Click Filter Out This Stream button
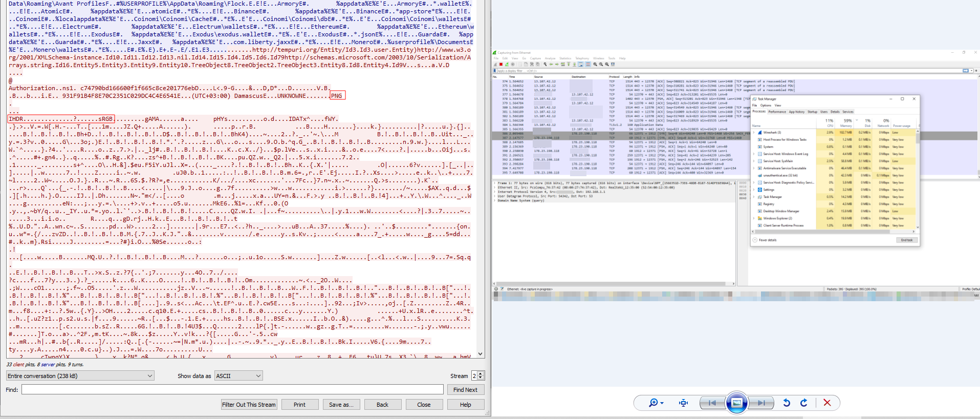Image resolution: width=980 pixels, height=419 pixels. [x=249, y=405]
